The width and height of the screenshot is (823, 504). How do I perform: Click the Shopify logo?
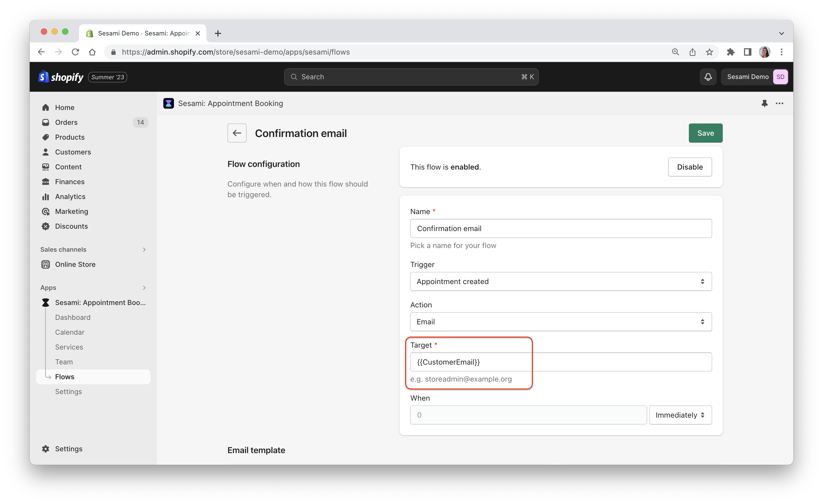61,77
